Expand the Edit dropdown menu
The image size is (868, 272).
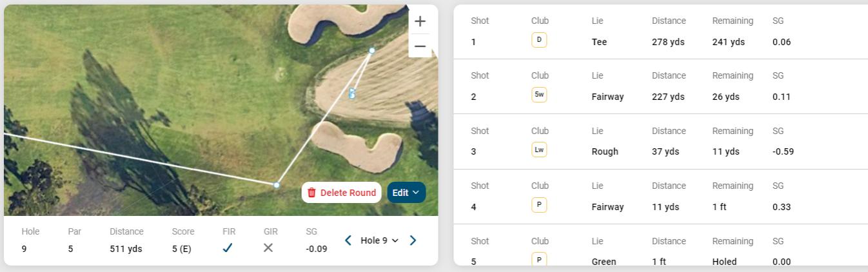click(406, 192)
